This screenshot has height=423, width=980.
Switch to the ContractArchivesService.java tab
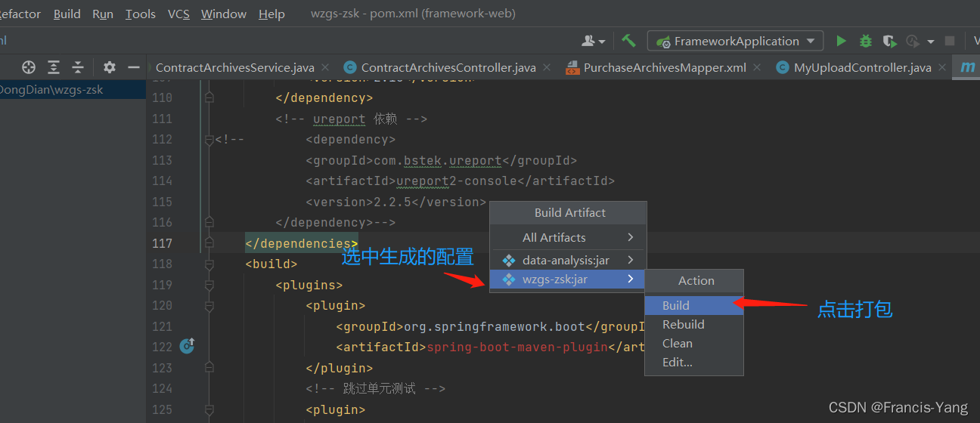[235, 67]
